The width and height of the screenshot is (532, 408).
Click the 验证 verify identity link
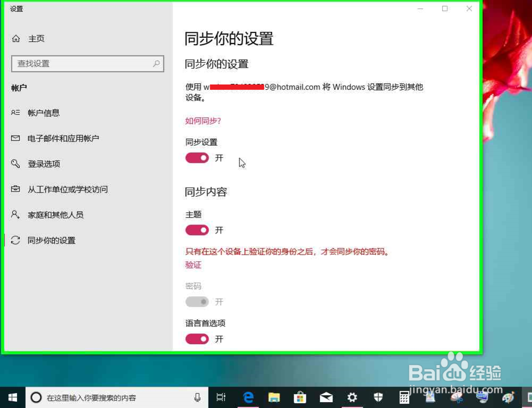coord(193,264)
